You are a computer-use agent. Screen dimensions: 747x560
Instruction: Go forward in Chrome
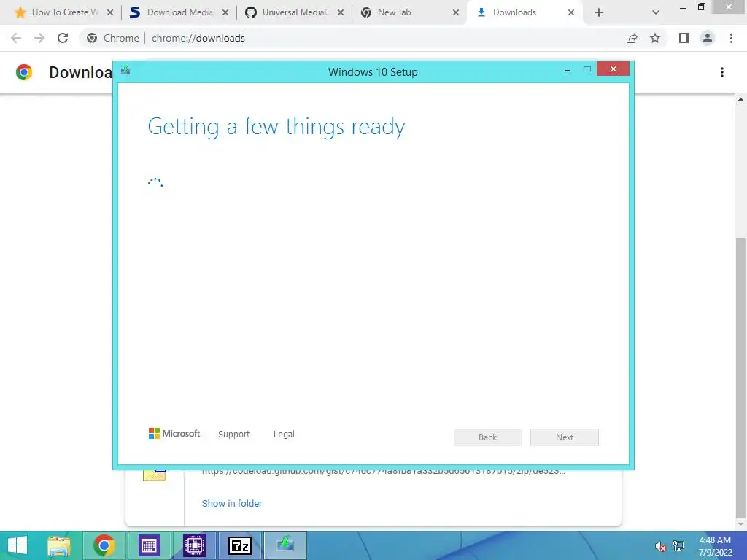pos(39,38)
